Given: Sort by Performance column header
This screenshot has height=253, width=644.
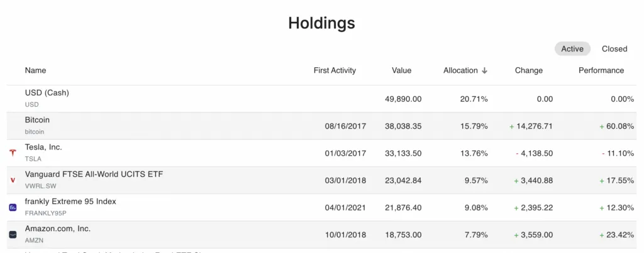Looking at the screenshot, I should point(601,70).
